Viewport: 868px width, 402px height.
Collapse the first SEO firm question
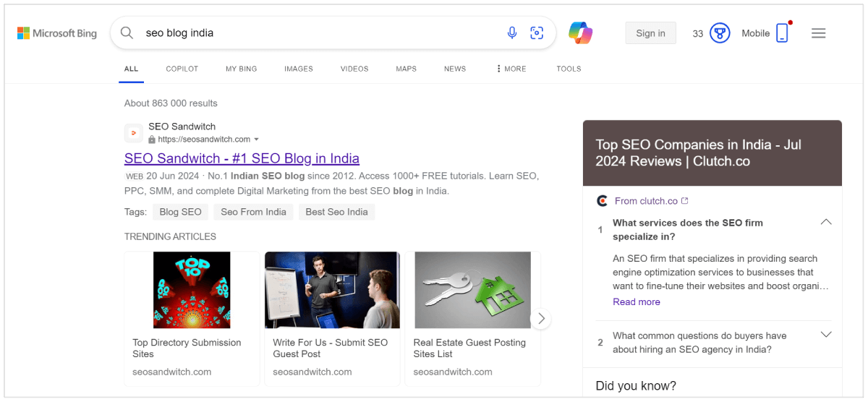[826, 222]
